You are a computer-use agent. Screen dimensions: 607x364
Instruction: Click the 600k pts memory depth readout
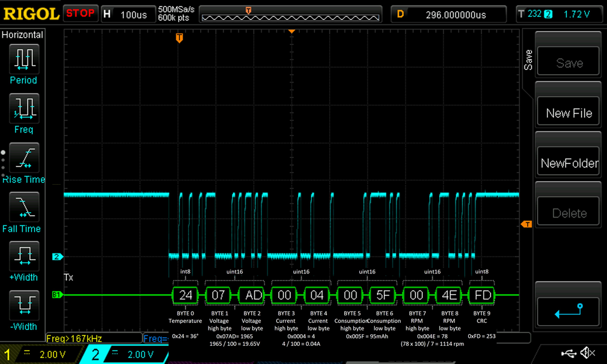[173, 18]
